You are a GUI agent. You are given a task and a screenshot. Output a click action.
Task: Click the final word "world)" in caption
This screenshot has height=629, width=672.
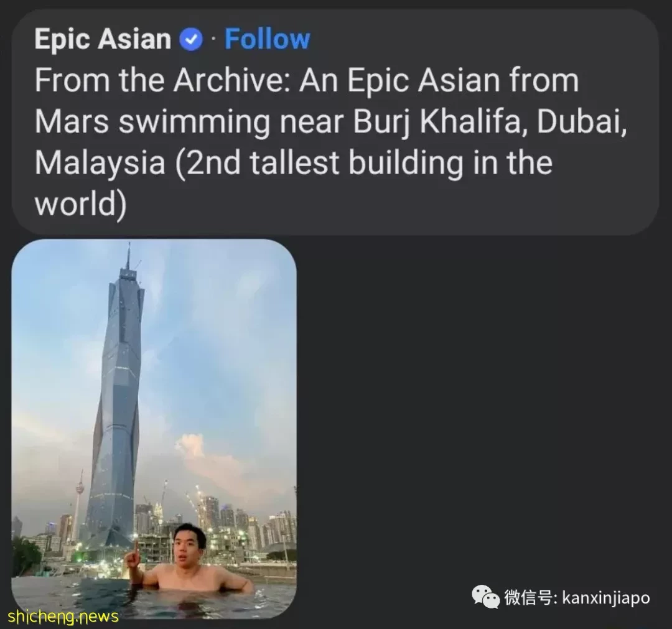[x=80, y=204]
